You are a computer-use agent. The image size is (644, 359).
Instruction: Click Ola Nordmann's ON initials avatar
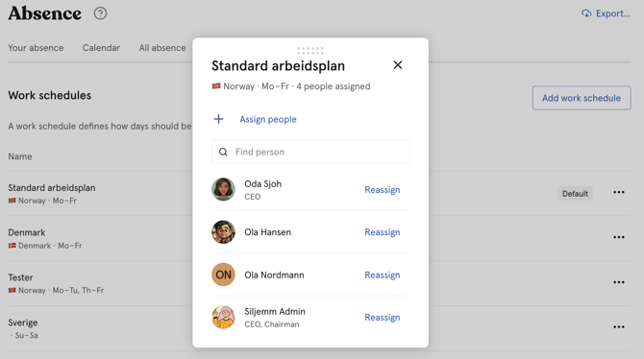coord(223,275)
